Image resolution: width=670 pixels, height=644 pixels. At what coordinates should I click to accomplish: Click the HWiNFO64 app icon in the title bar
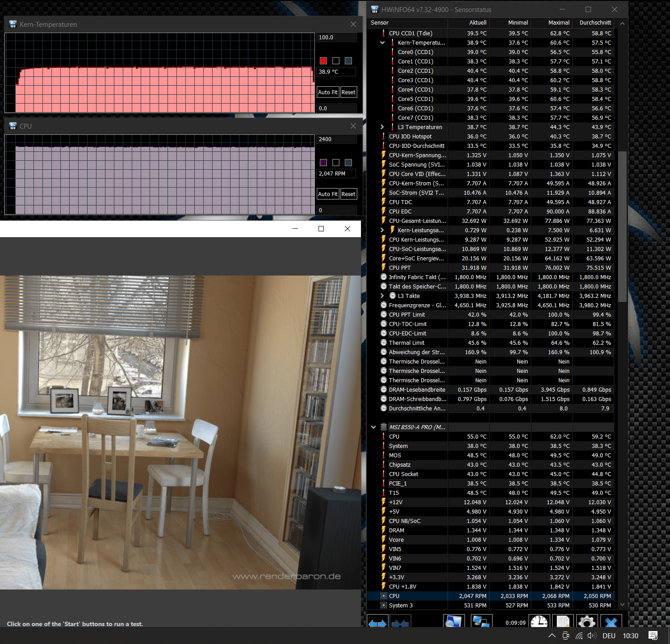(375, 9)
